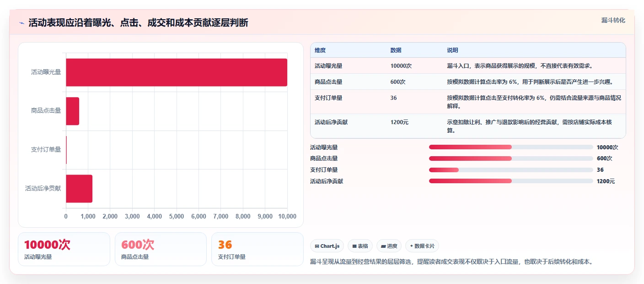Click the 36 cell in the table

(x=394, y=98)
